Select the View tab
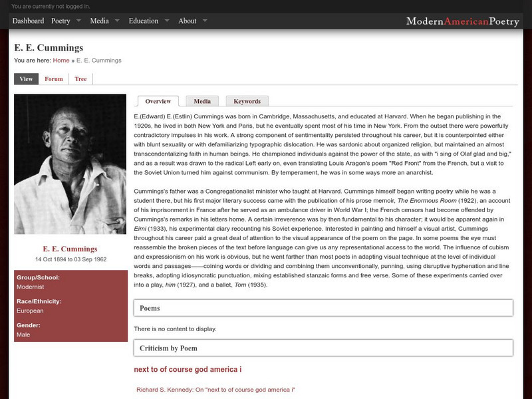532x399 pixels. point(26,79)
